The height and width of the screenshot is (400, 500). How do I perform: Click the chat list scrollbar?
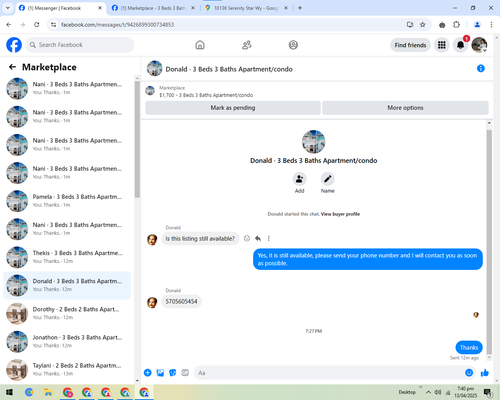click(137, 139)
